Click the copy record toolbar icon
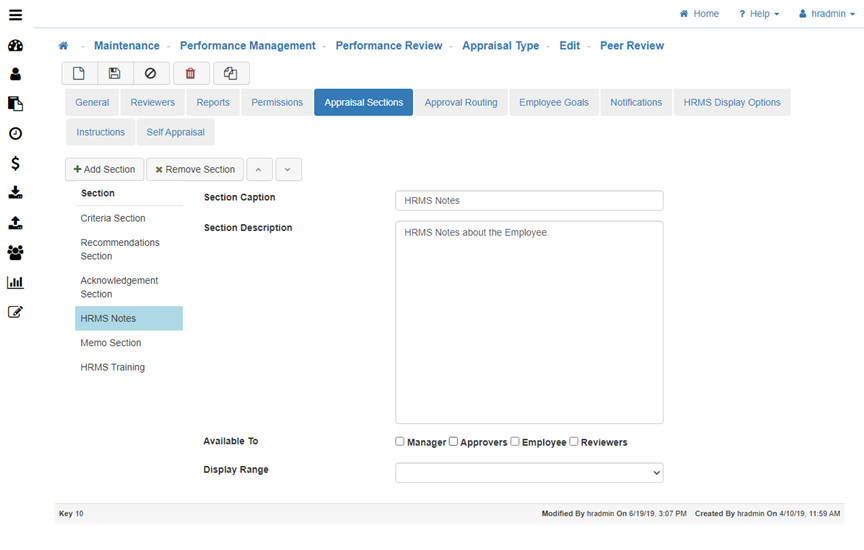The width and height of the screenshot is (864, 550). click(x=231, y=73)
